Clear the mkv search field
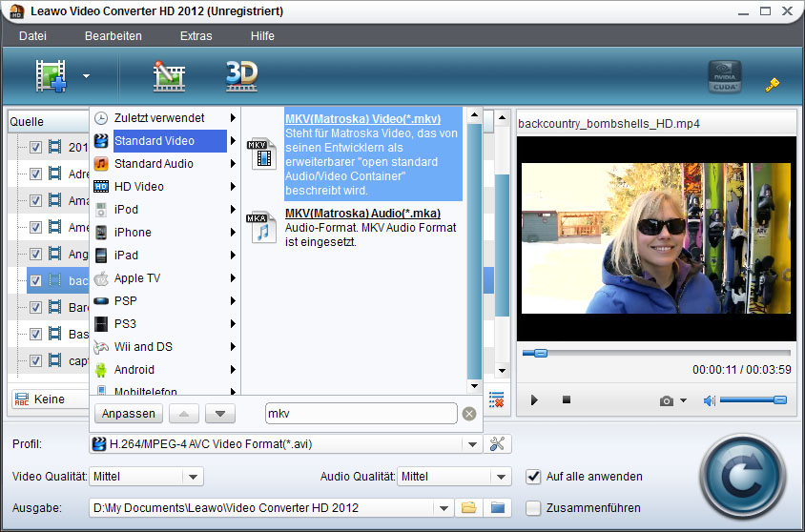805x532 pixels. click(468, 414)
